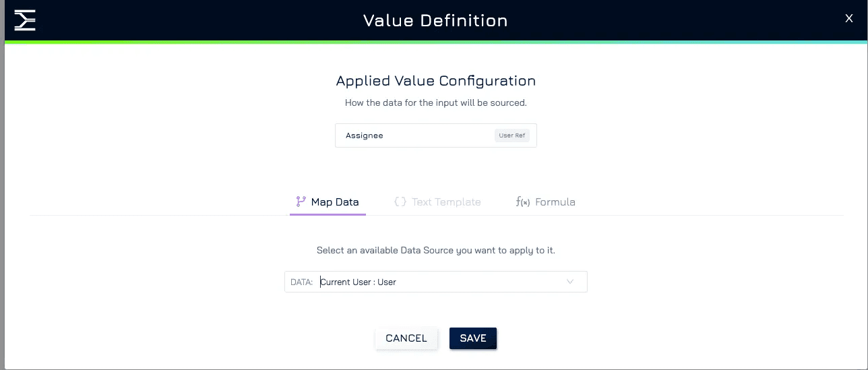Switch to the Map Data tab
The width and height of the screenshot is (868, 370).
click(x=328, y=202)
